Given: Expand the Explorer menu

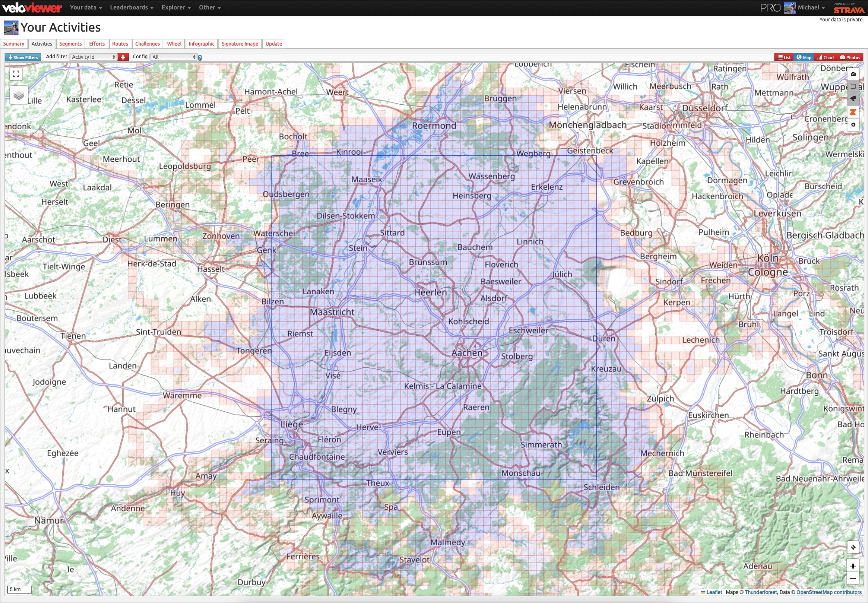Looking at the screenshot, I should 176,7.
